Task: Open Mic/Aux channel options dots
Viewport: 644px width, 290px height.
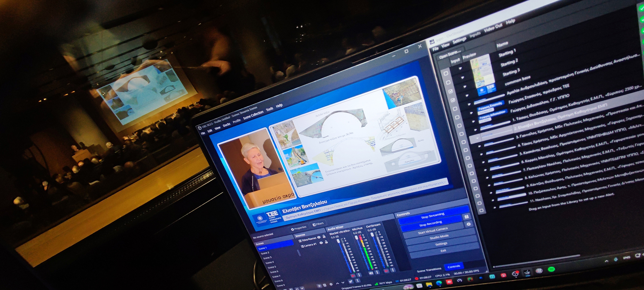Action: 377,272
